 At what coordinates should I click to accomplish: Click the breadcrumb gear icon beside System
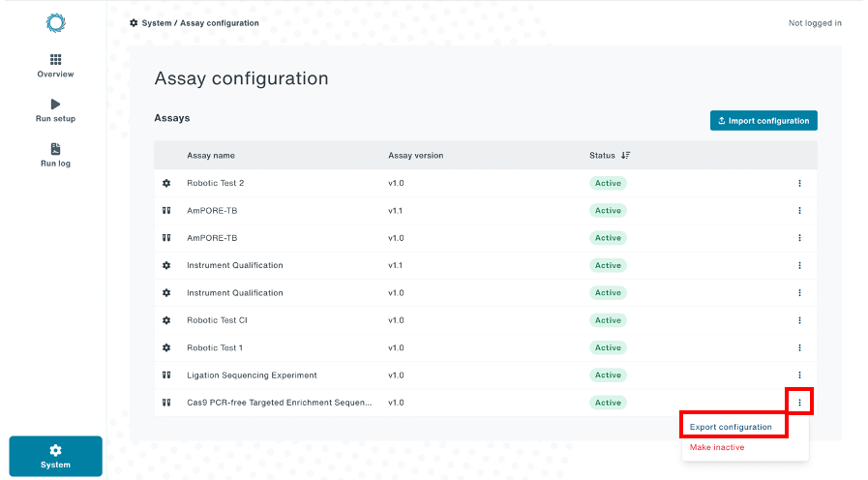coord(134,23)
